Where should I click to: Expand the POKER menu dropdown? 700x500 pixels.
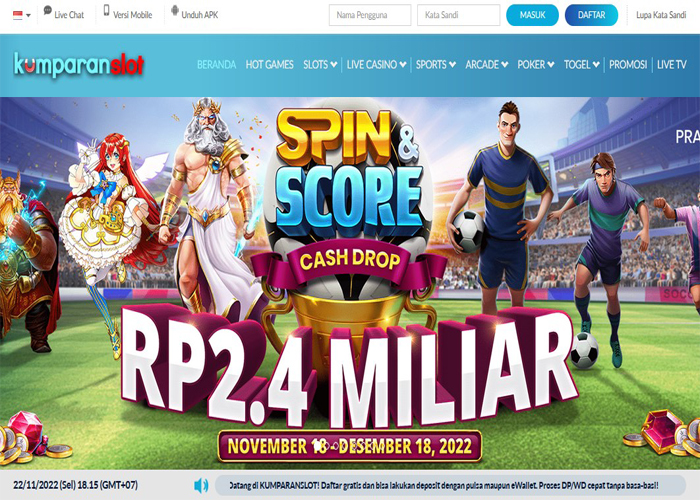(x=551, y=65)
